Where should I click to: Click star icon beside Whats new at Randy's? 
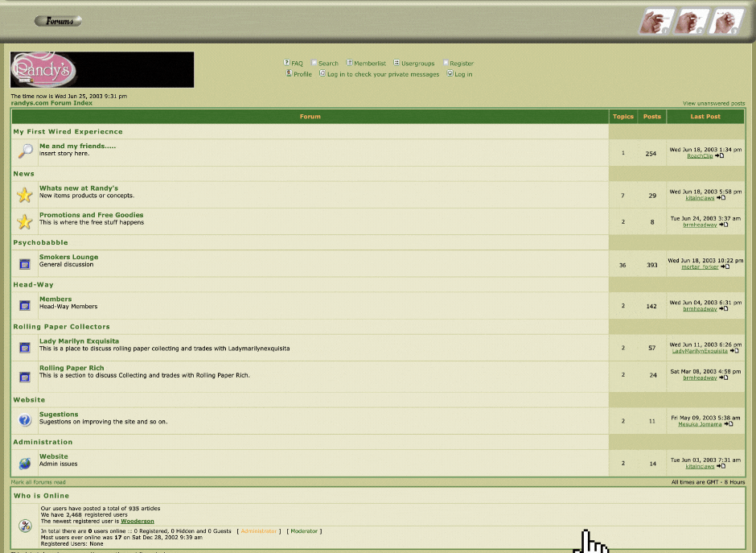[25, 195]
